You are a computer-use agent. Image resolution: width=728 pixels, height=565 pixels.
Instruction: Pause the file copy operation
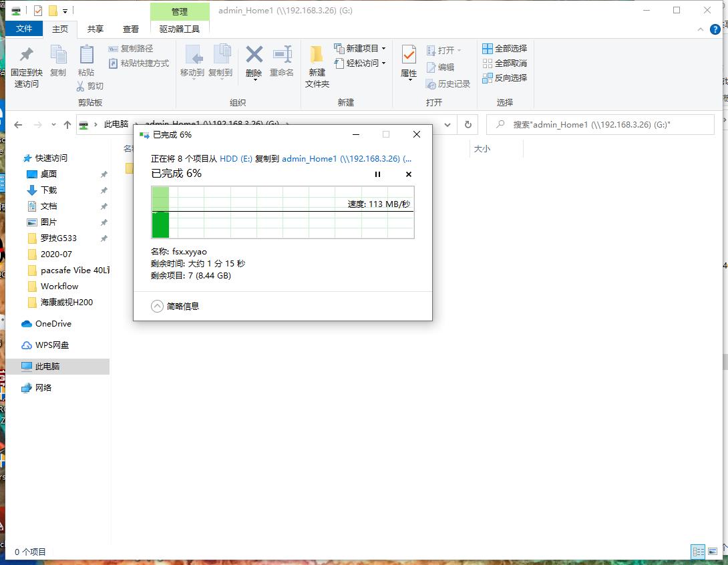click(x=377, y=174)
